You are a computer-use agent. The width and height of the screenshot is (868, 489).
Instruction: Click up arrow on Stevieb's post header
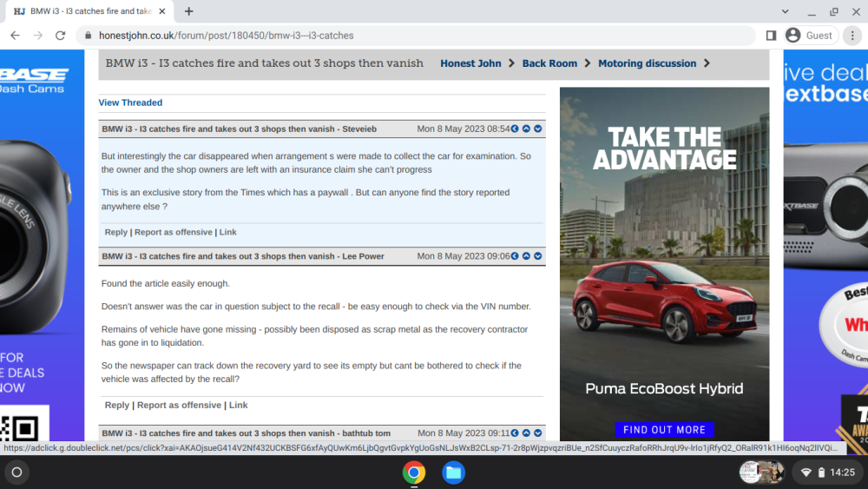(x=527, y=129)
